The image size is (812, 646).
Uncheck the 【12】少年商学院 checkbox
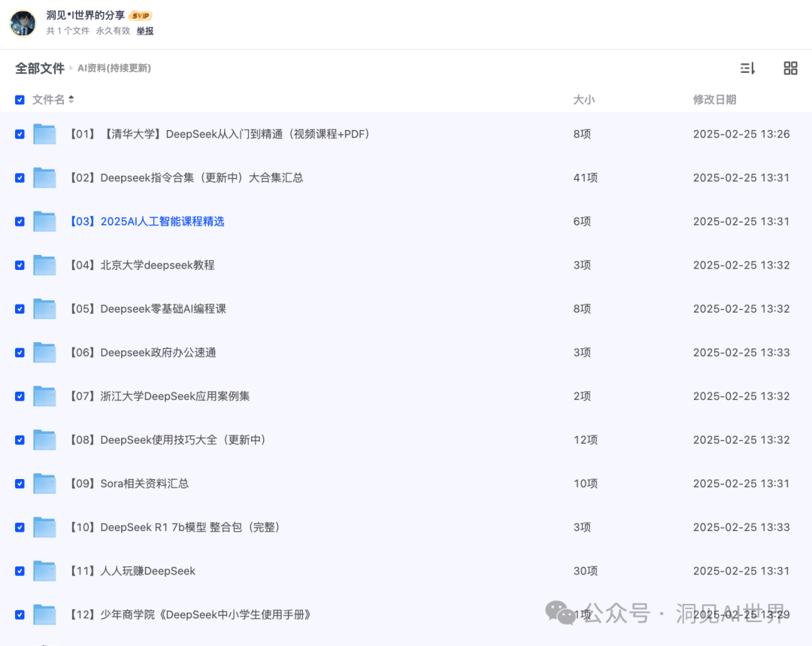20,614
